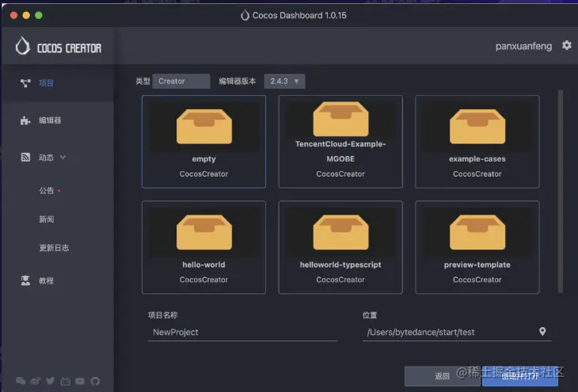Image resolution: width=578 pixels, height=392 pixels.
Task: Focus the /Users/bytedance/start/test location field
Action: point(457,333)
